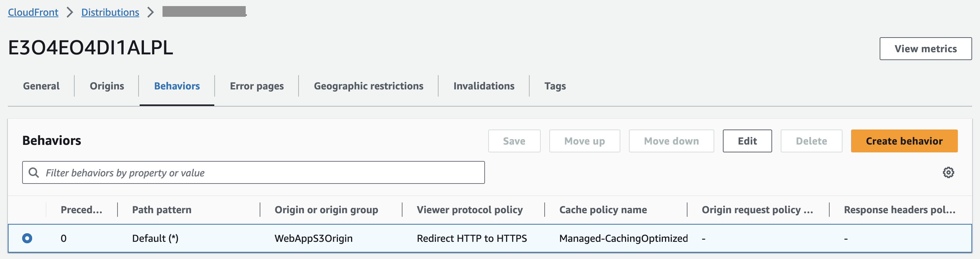
Task: Follow the CloudFront breadcrumb link
Action: 33,12
